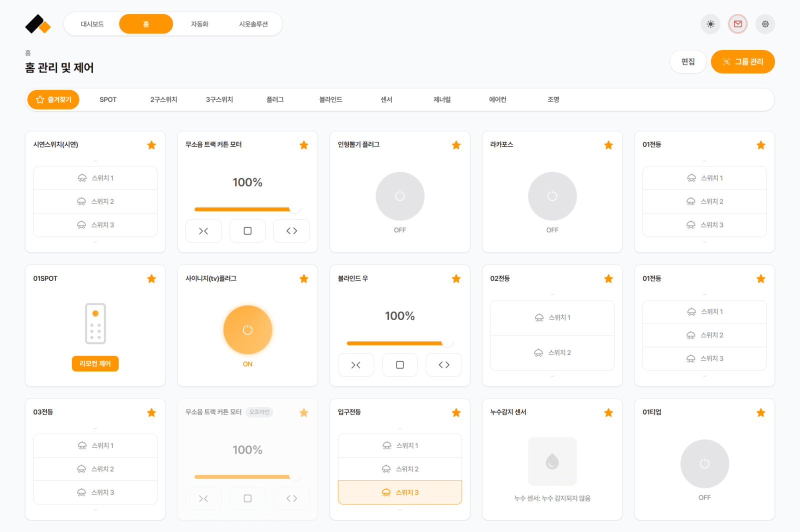Filter devices by 블라인드
This screenshot has height=532, width=800.
331,99
